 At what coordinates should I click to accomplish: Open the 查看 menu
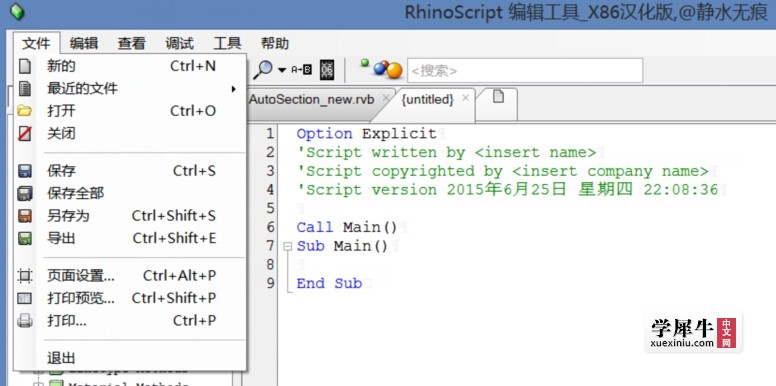[x=131, y=44]
